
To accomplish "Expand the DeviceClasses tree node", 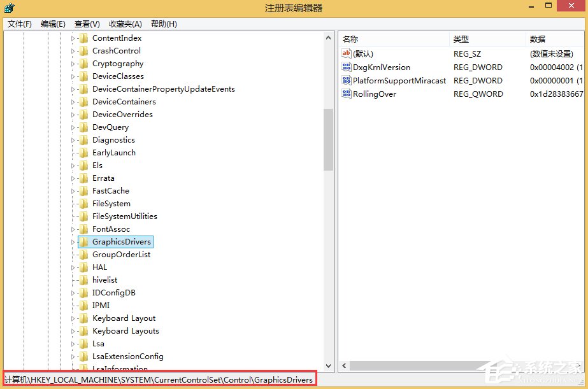I will click(x=73, y=76).
